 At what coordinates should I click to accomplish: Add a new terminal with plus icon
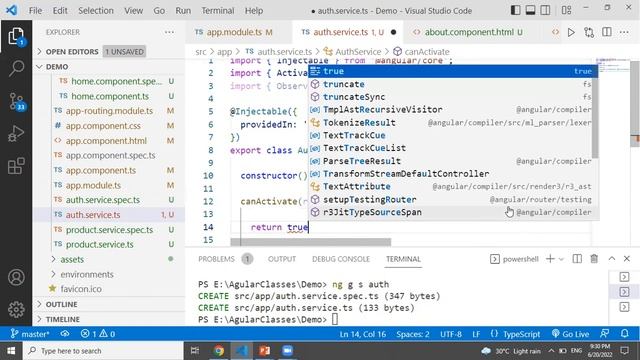point(550,259)
